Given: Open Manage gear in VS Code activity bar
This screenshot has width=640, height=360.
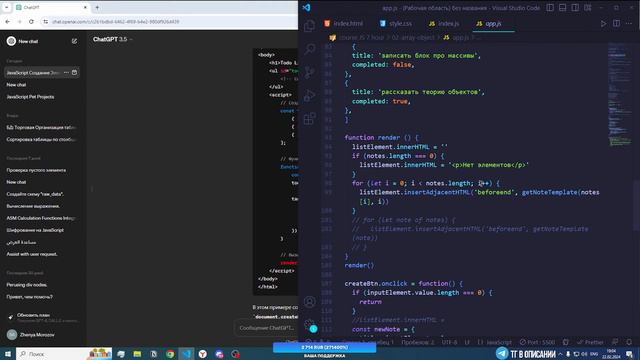Looking at the screenshot, I should pos(309,325).
